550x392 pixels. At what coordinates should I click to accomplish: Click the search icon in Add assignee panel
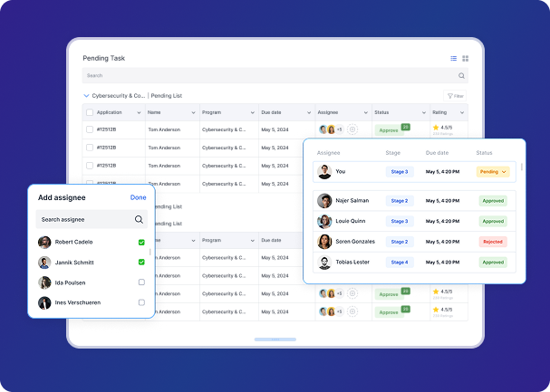pos(139,219)
